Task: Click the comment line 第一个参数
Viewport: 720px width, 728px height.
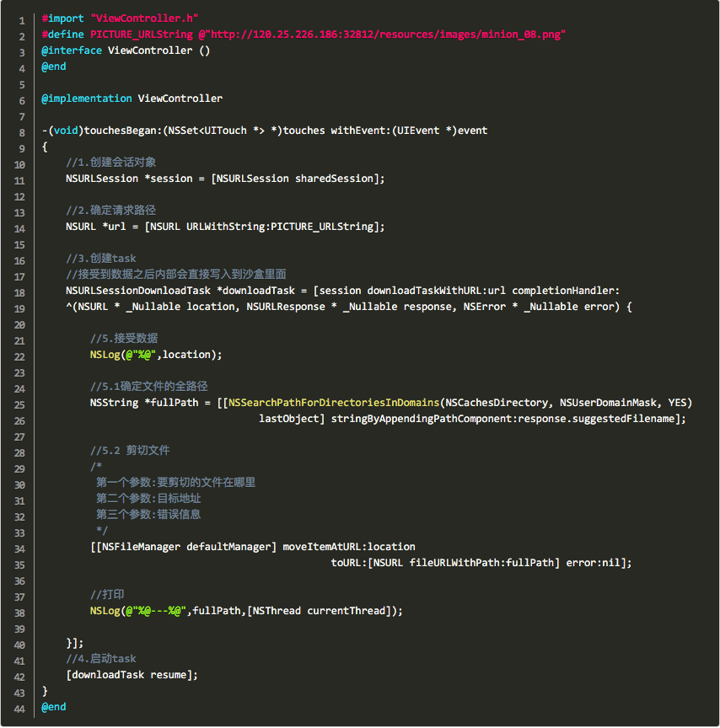Action: pos(175,483)
